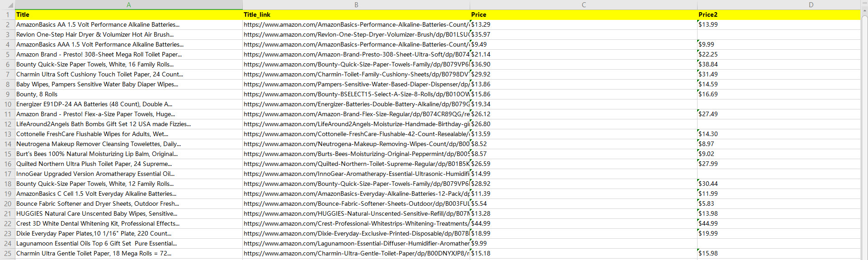Select Crest 3D White Whitening Kit cell

[x=129, y=223]
